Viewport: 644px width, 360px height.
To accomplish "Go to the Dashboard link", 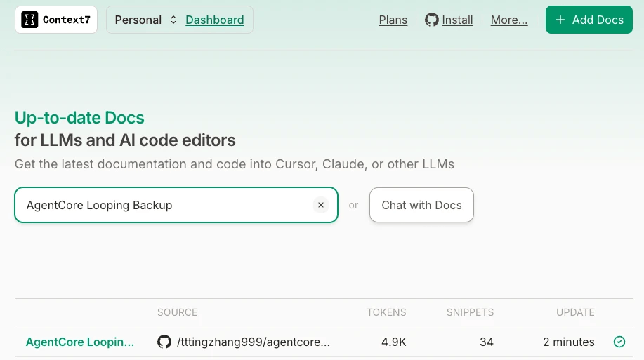I will (215, 20).
